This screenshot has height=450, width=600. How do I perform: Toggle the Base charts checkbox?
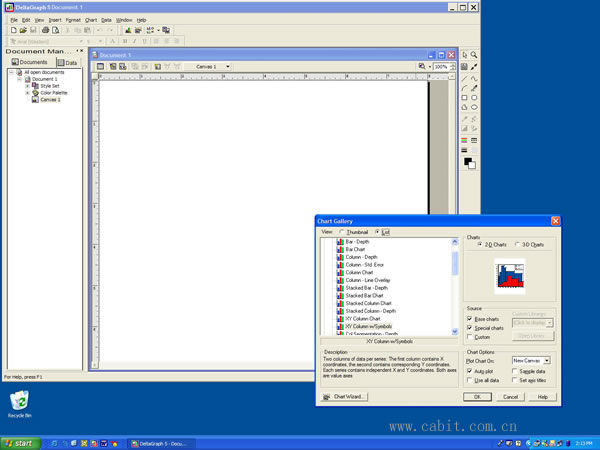click(x=470, y=319)
